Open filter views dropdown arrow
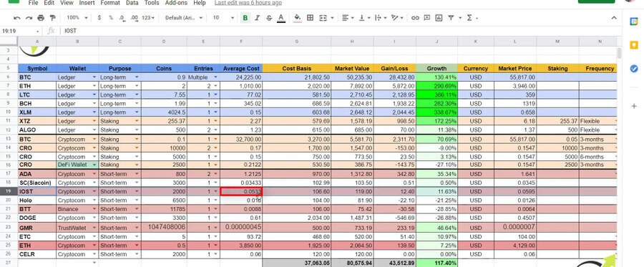644x267 pixels. pyautogui.click(x=460, y=18)
